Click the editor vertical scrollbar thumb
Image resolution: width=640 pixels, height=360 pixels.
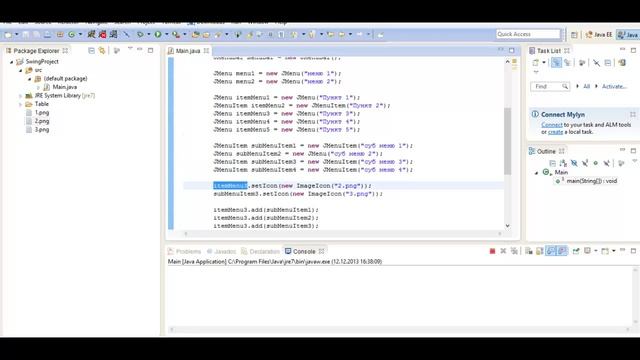click(507, 141)
